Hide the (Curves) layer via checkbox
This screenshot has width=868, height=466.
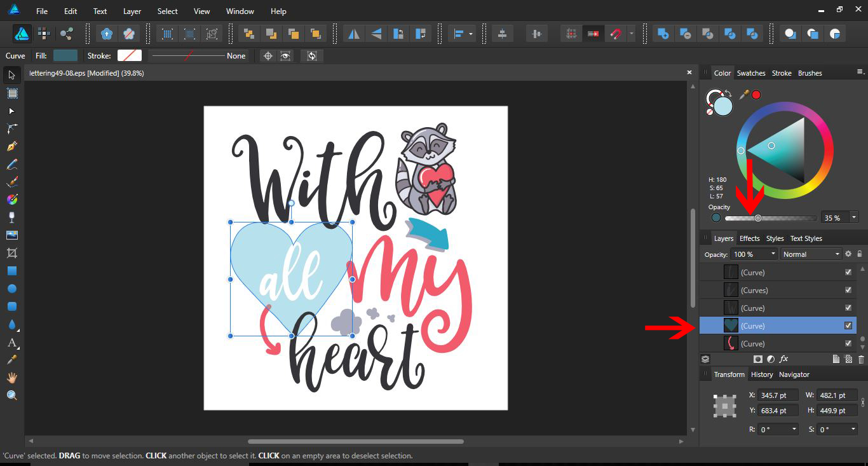848,290
